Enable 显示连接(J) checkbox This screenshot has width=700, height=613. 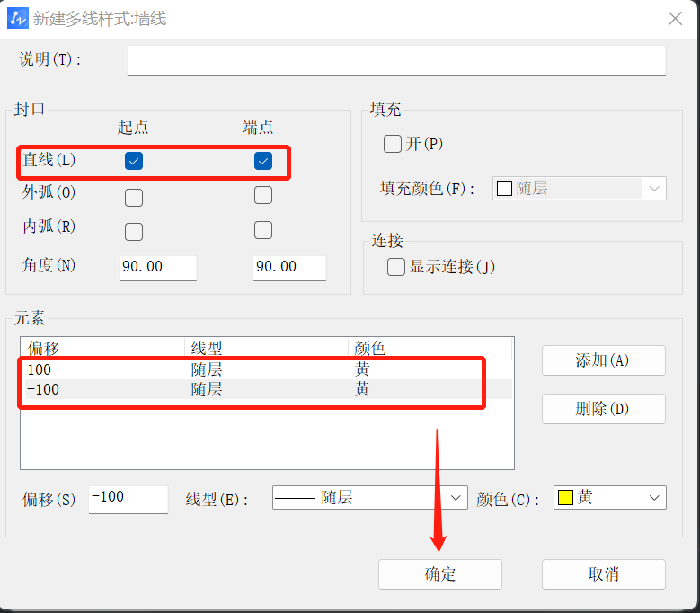click(x=396, y=267)
